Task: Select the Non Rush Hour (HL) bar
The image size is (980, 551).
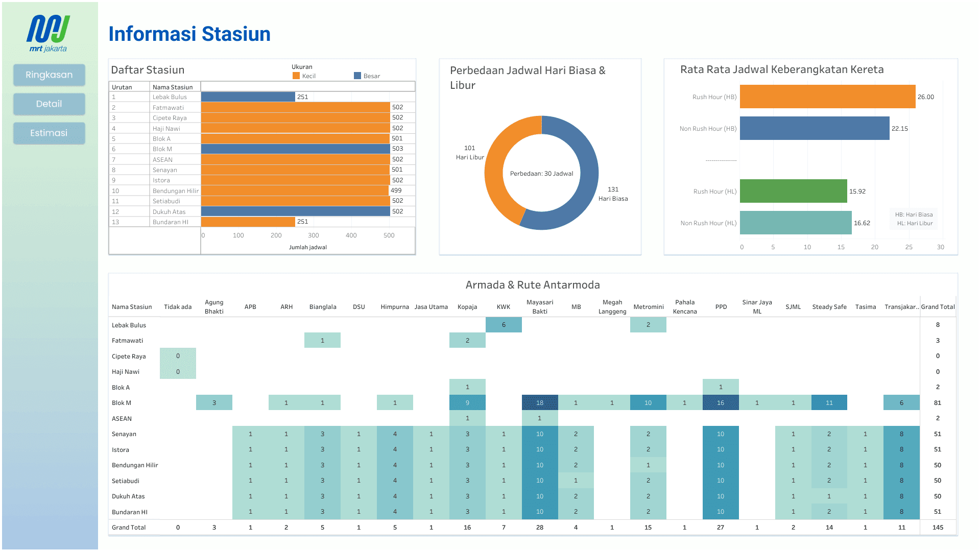Action: pyautogui.click(x=796, y=223)
